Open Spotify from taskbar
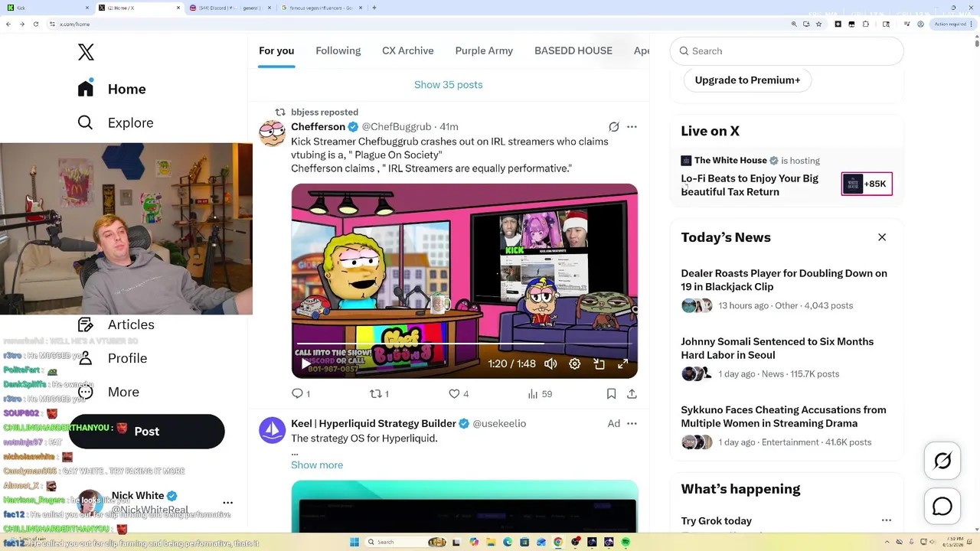 (626, 542)
